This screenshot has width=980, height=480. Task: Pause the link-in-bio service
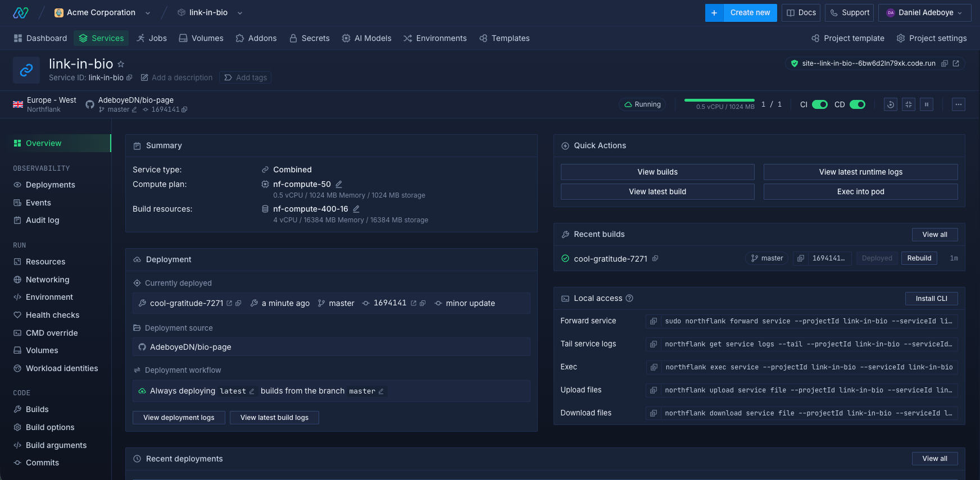[x=927, y=104]
